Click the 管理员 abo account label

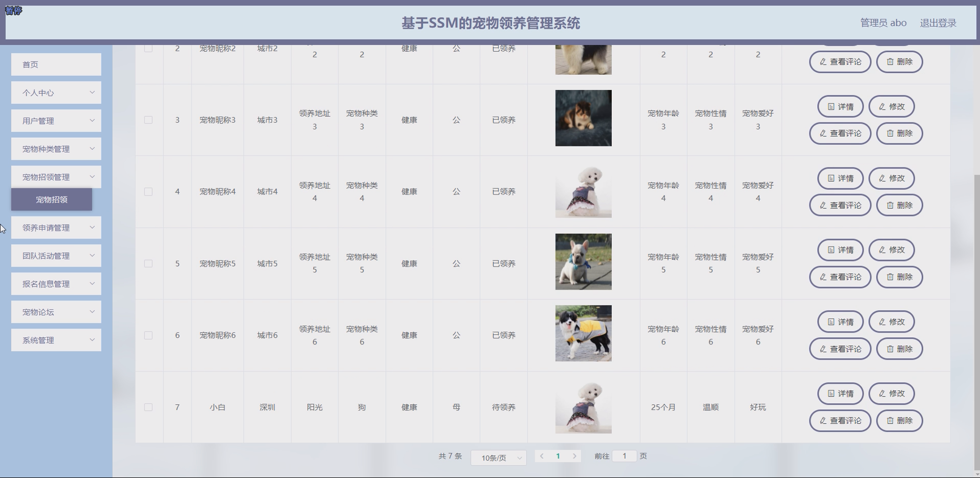(883, 23)
